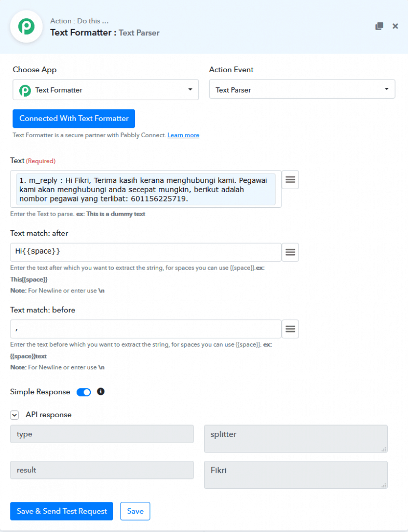Collapse the API response section
Image resolution: width=408 pixels, height=532 pixels.
click(x=14, y=415)
